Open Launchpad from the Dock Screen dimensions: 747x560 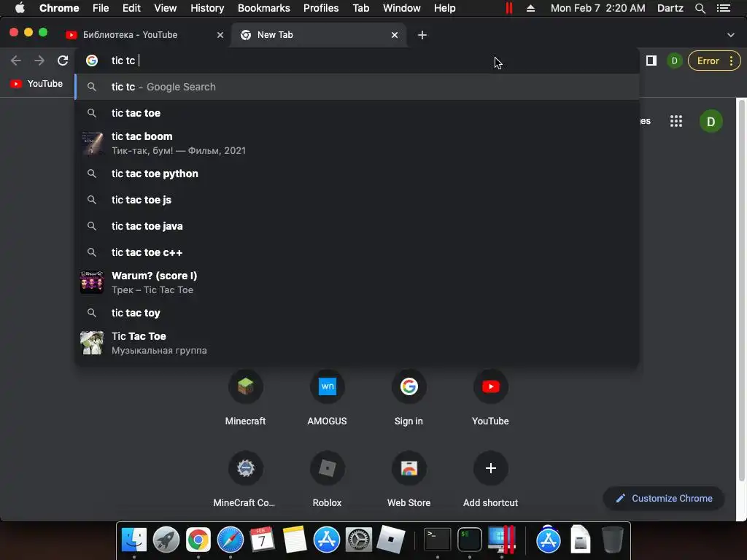coord(166,540)
